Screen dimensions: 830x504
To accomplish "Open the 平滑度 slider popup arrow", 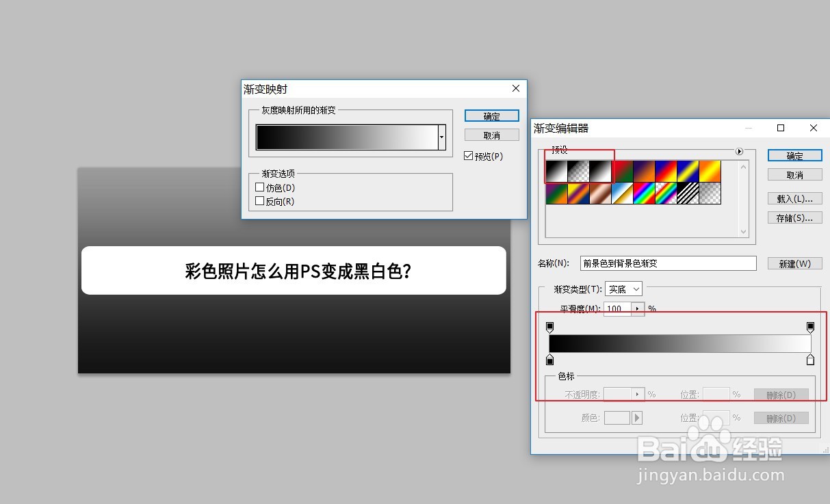I will [x=638, y=309].
